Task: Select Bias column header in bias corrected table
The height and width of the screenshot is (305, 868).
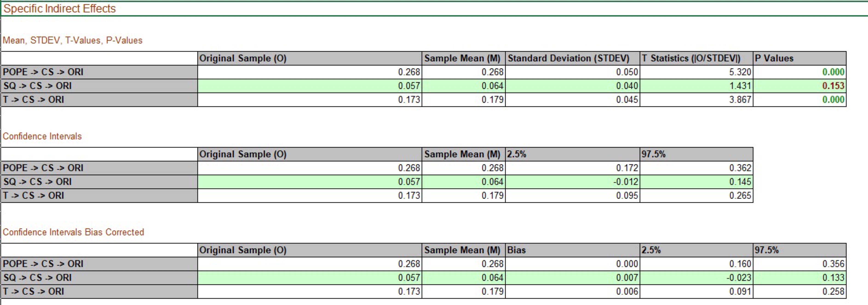Action: tap(517, 250)
